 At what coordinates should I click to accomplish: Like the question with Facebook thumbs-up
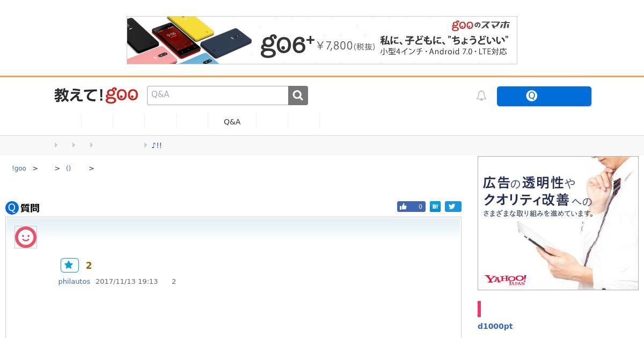(x=411, y=207)
